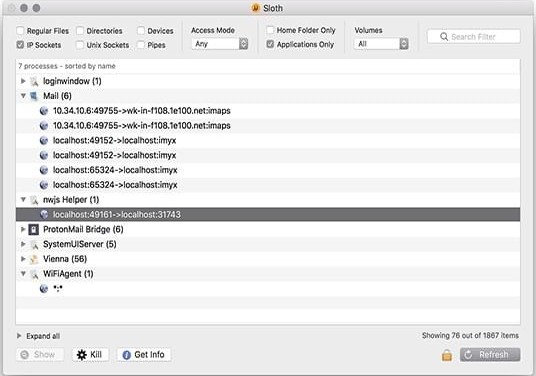Select the *:* entry under WiFiAgent
This screenshot has height=376, width=536.
58,288
